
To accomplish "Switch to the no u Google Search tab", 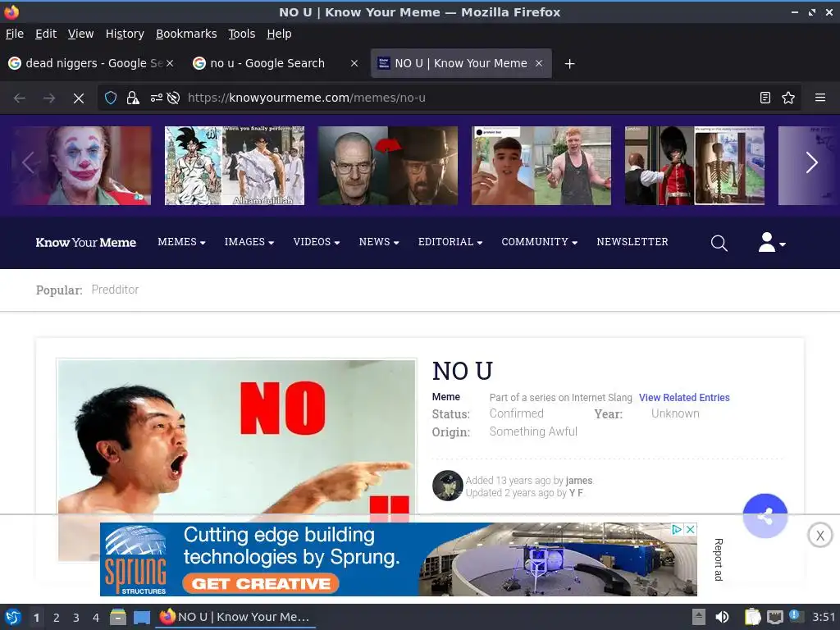I will [267, 63].
